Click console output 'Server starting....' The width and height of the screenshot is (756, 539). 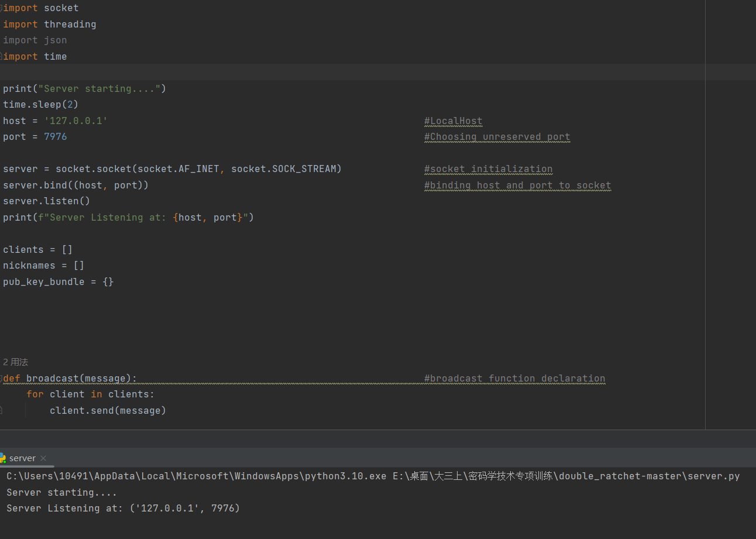(x=62, y=493)
